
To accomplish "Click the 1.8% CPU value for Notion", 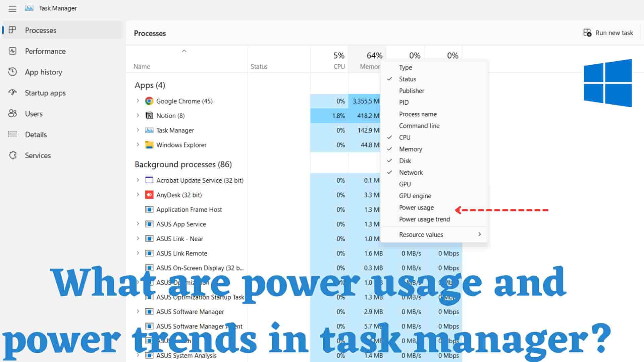I will pyautogui.click(x=338, y=116).
